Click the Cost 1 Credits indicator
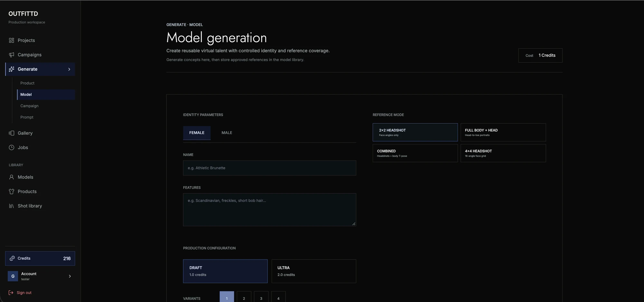The image size is (644, 302). [x=540, y=55]
